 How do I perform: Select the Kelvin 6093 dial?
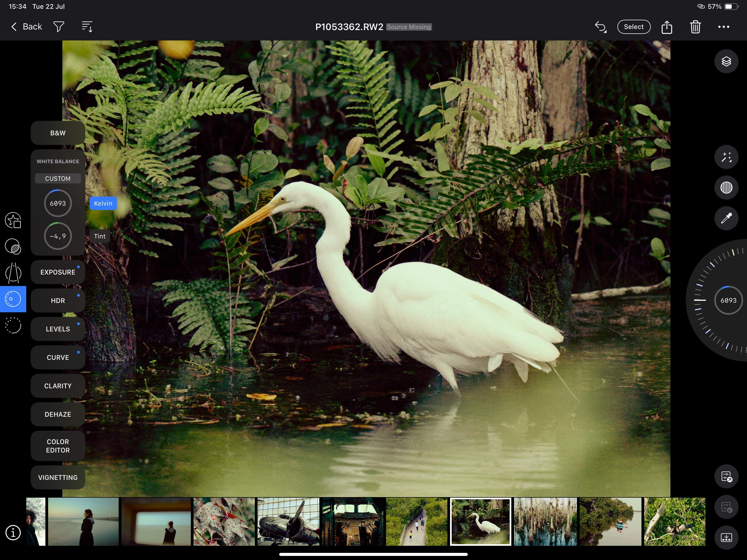[x=58, y=203]
